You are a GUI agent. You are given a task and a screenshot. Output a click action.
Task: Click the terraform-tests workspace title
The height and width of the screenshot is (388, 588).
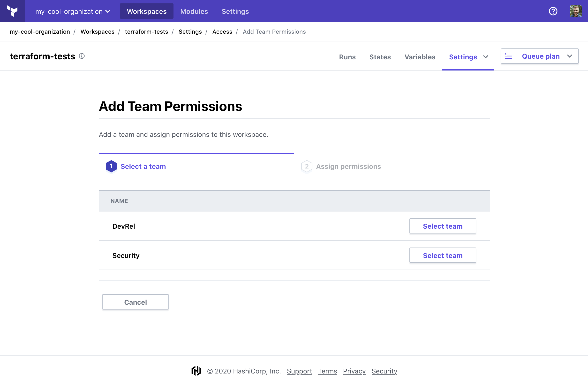point(42,56)
